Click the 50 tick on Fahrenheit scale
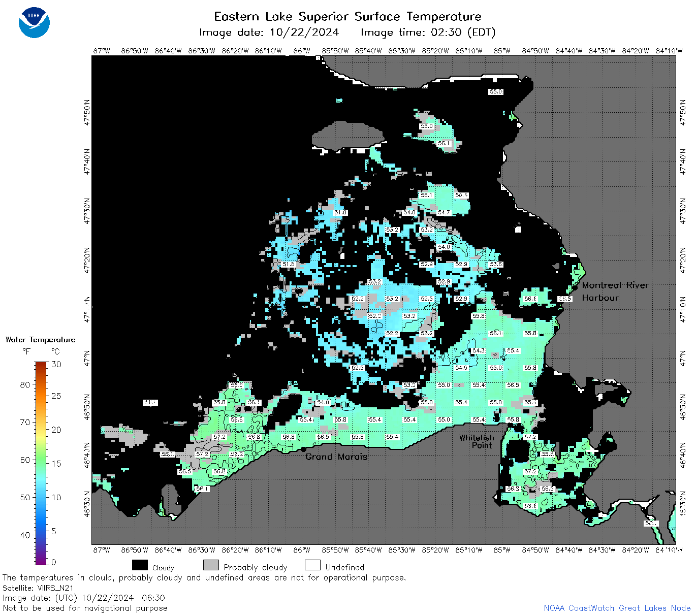The height and width of the screenshot is (616, 696). pyautogui.click(x=25, y=497)
